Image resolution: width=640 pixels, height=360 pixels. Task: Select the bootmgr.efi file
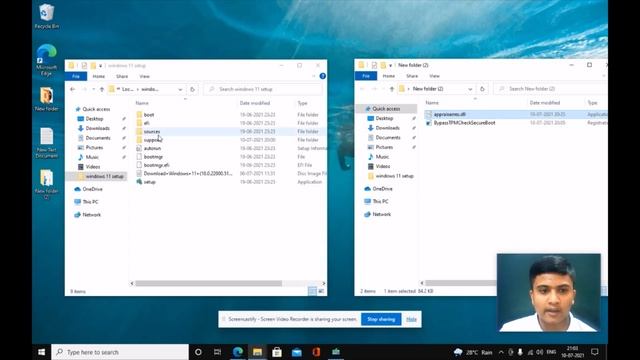(156, 165)
